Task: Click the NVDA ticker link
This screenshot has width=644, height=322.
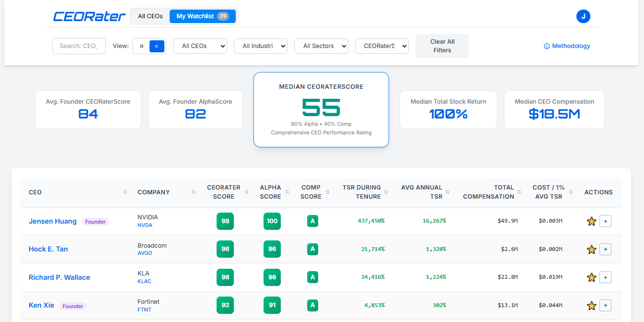Action: [x=145, y=225]
